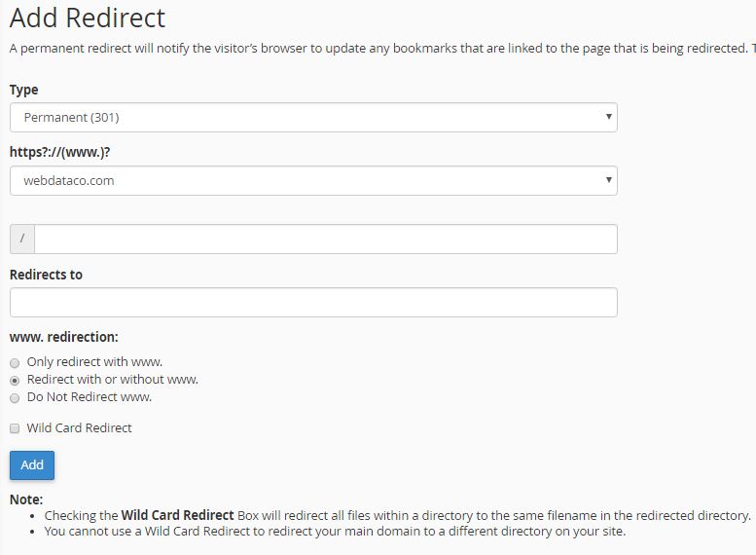Click the Type field label
The image size is (756, 555).
click(x=24, y=90)
